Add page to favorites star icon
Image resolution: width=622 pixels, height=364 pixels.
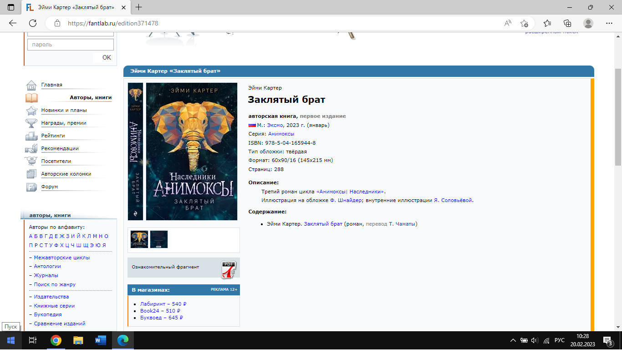point(524,23)
